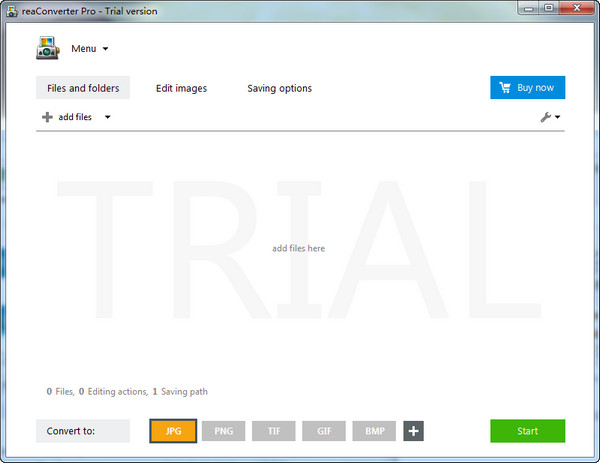Close the reaConverter Pro window
Viewport: 600px width, 463px height.
pyautogui.click(x=577, y=8)
